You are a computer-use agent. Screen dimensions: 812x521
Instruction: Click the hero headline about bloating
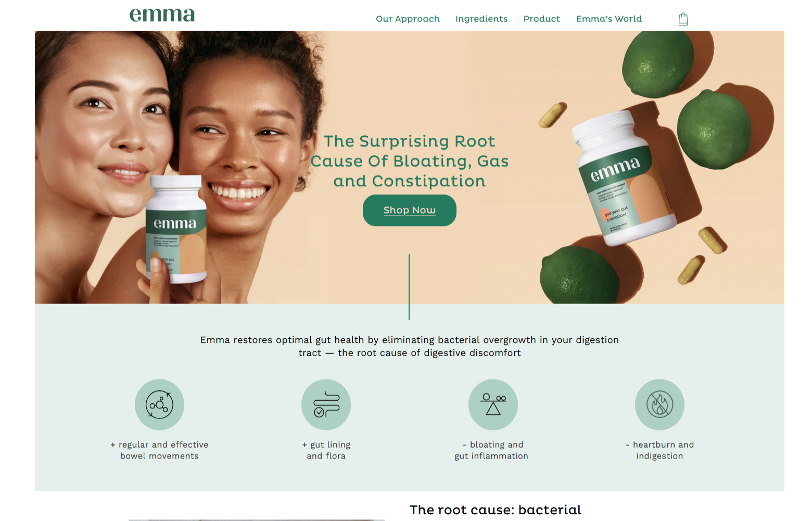tap(410, 161)
